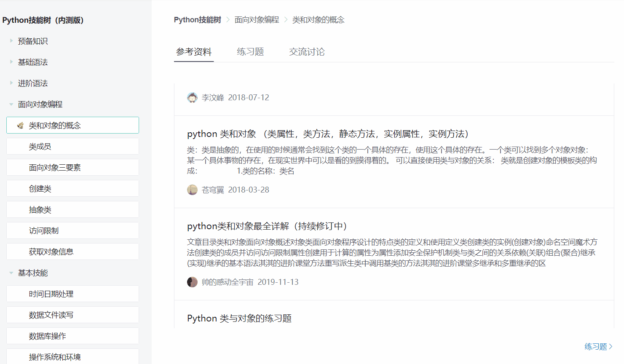
Task: Open the 操作系统和环境 sidebar item
Action: click(x=72, y=356)
